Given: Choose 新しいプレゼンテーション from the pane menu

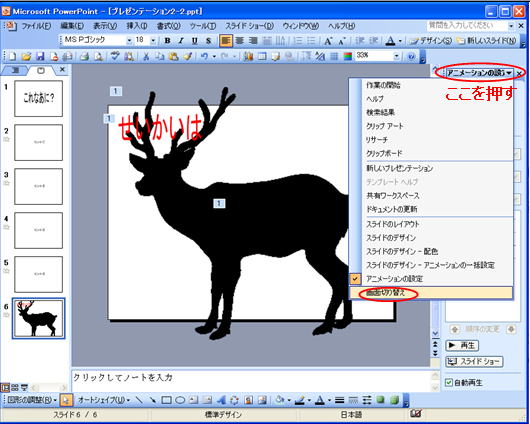Looking at the screenshot, I should pyautogui.click(x=431, y=168).
